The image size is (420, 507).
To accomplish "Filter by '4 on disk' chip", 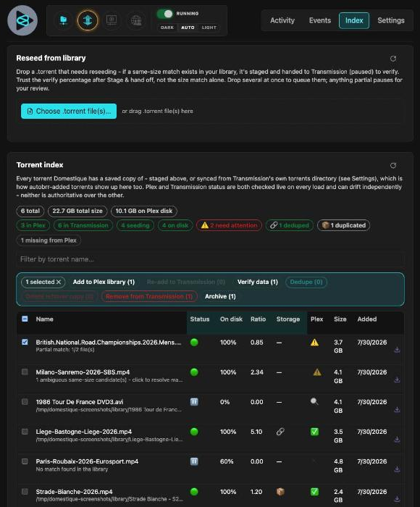I will point(175,225).
